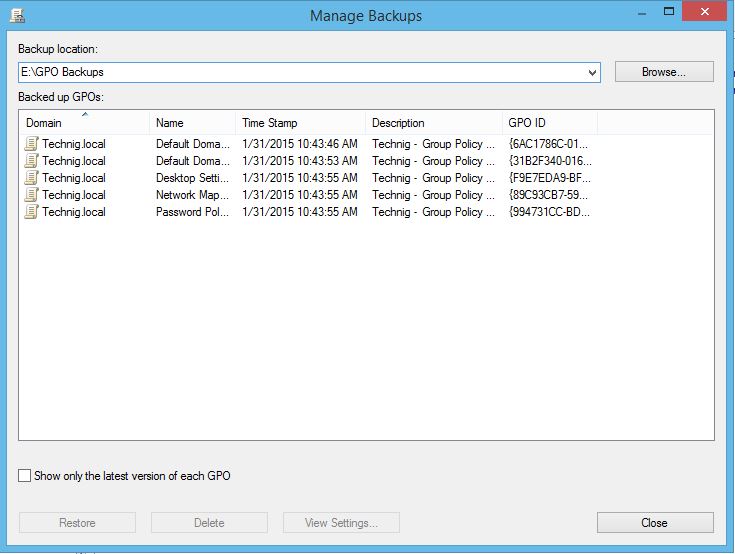Click the scroll icon of the Desktop Setti... row
Viewport: 735px width, 554px height.
pyautogui.click(x=31, y=178)
